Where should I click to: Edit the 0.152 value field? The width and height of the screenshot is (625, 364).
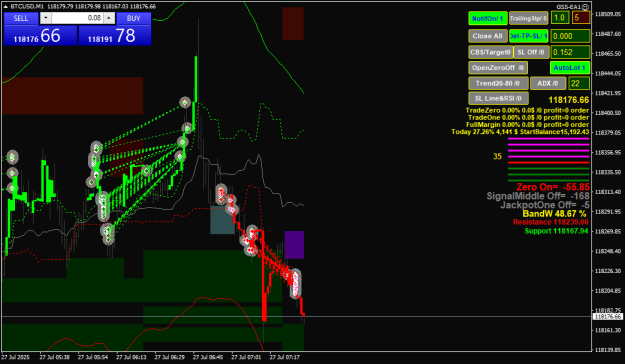(570, 52)
